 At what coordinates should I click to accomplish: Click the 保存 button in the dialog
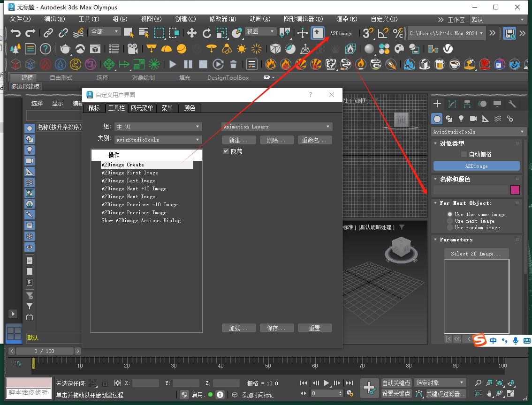(277, 328)
